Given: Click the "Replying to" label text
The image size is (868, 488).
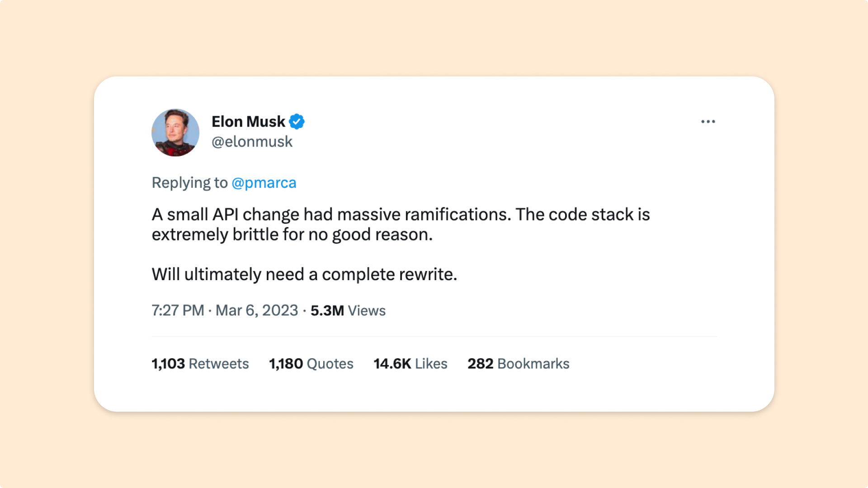Looking at the screenshot, I should click(x=189, y=183).
